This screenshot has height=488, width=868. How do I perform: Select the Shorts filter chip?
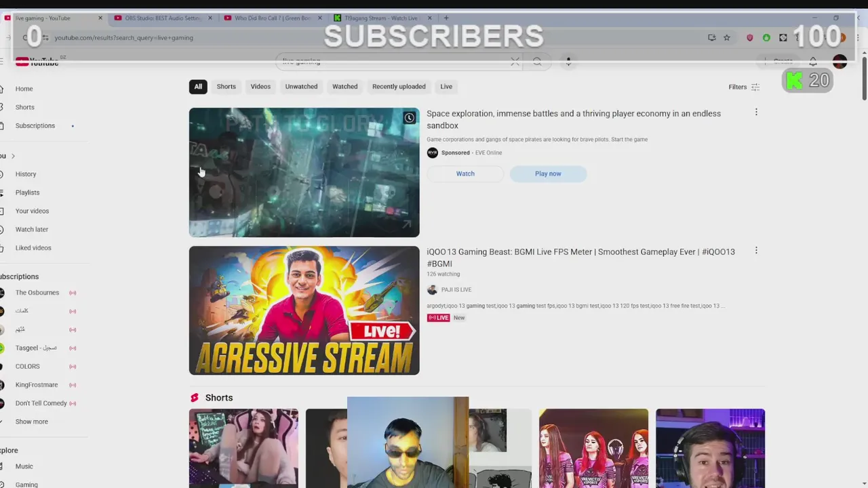(x=226, y=87)
